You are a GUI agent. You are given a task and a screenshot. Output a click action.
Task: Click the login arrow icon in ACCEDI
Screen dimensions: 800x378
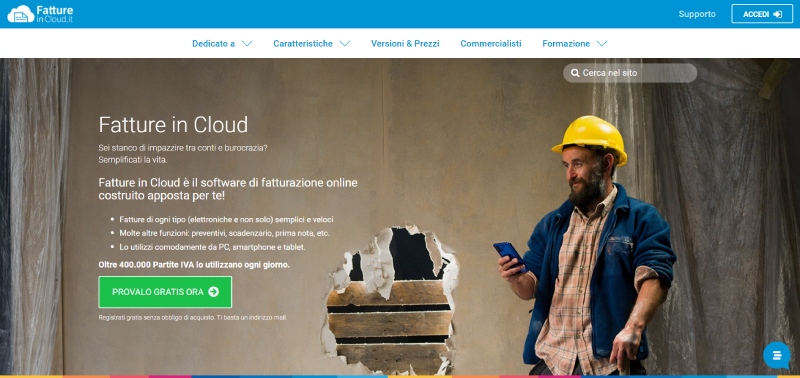[778, 14]
